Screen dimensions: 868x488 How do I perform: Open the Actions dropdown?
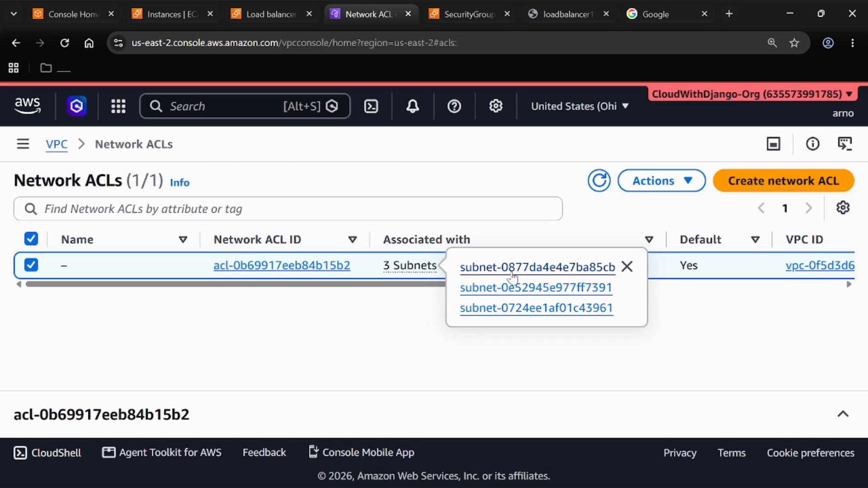(661, 181)
